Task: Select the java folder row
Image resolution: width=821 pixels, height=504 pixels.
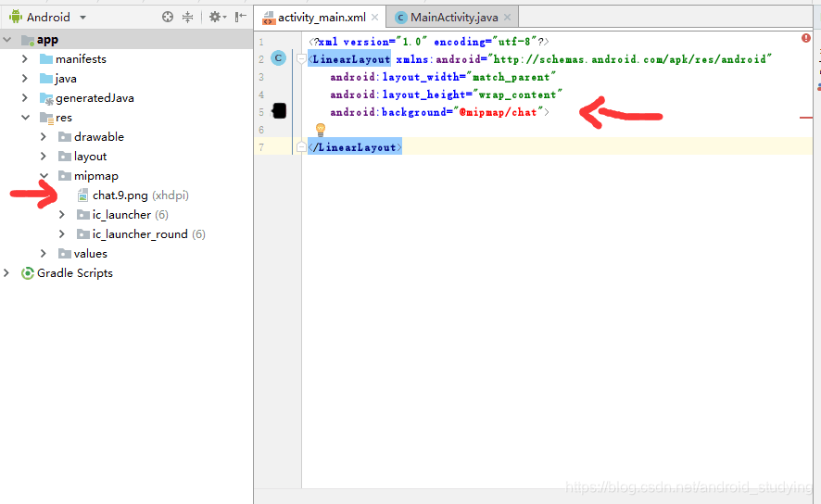Action: point(126,79)
